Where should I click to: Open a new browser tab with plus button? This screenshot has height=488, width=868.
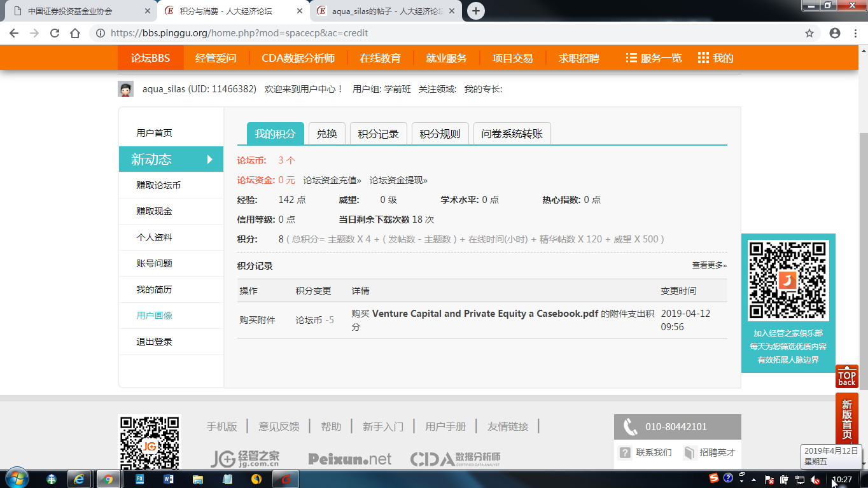475,11
